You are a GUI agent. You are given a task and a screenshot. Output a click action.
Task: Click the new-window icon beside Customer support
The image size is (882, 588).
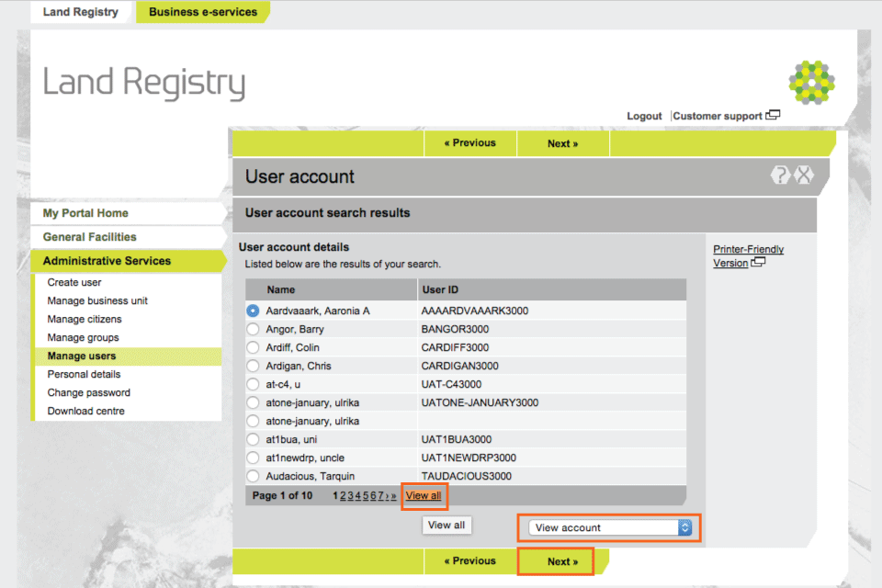point(773,116)
